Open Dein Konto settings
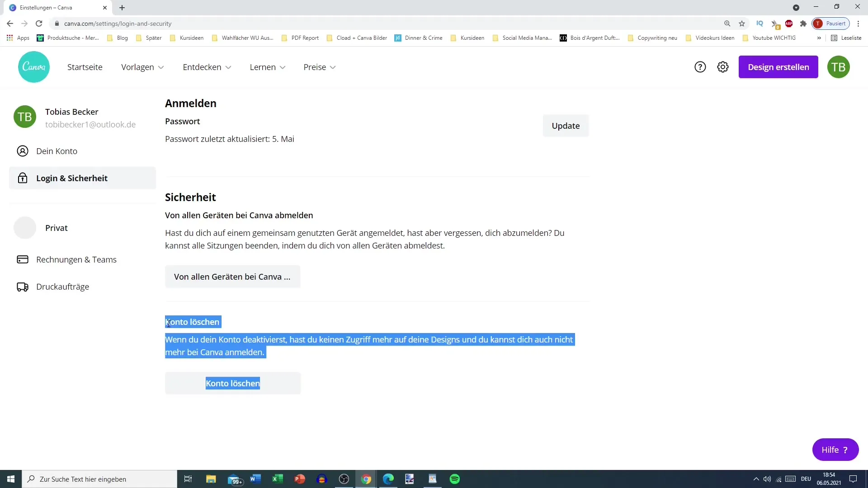This screenshot has height=488, width=868. tap(82, 151)
